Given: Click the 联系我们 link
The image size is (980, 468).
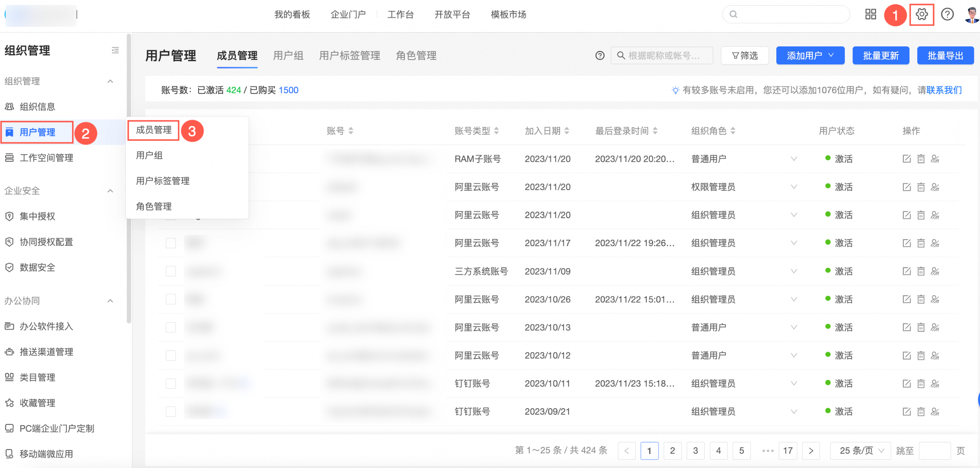Looking at the screenshot, I should (x=944, y=90).
